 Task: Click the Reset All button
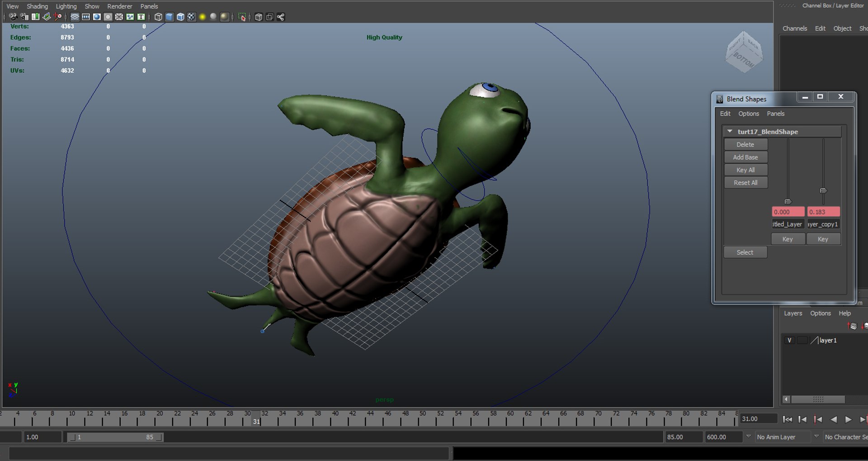(745, 182)
